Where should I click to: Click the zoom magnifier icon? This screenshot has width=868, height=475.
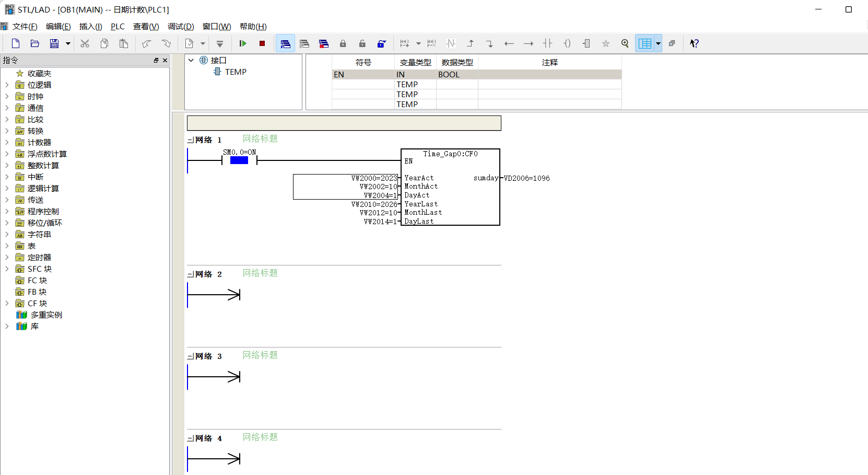coord(625,43)
